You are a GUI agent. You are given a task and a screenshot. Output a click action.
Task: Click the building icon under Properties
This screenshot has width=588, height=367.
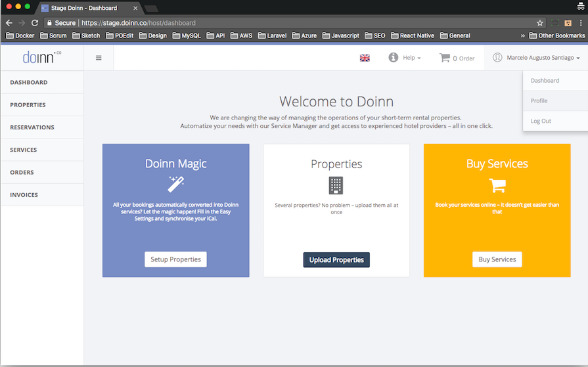[336, 185]
